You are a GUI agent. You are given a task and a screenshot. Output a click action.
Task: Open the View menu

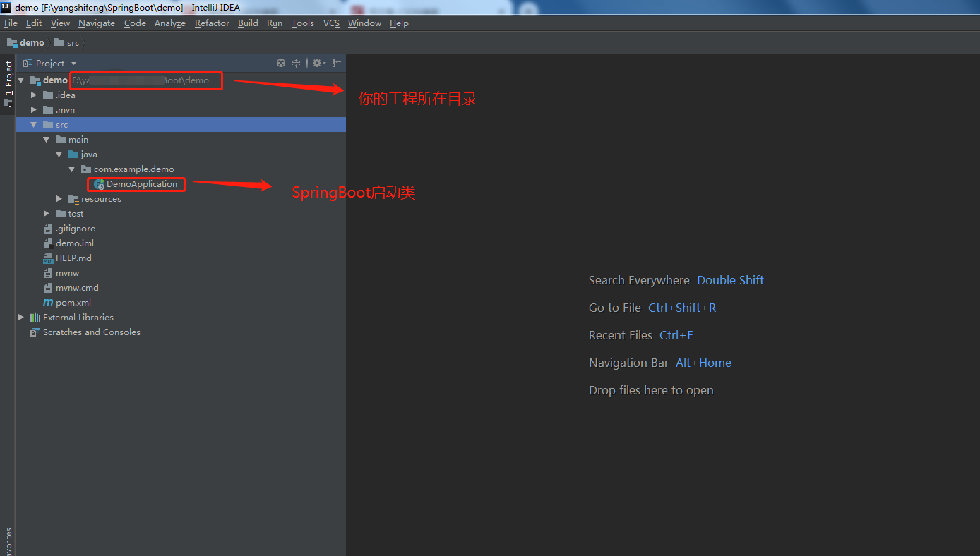[x=60, y=23]
